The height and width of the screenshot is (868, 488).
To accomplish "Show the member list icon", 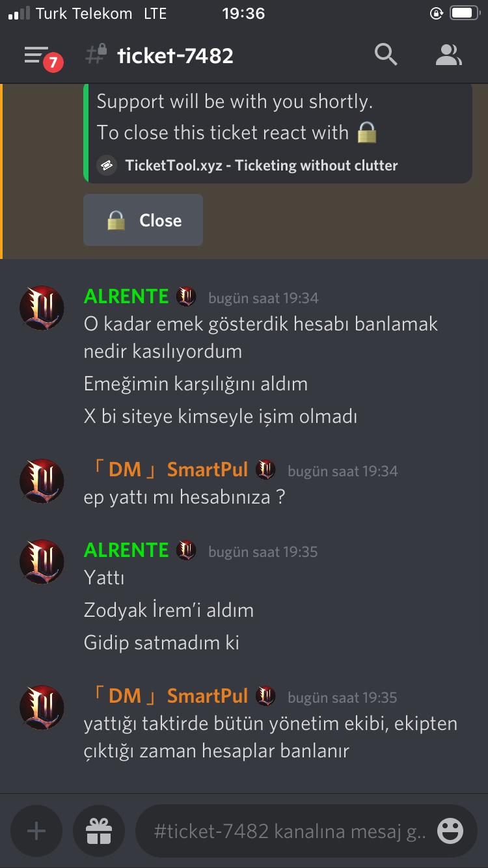I will coord(448,55).
